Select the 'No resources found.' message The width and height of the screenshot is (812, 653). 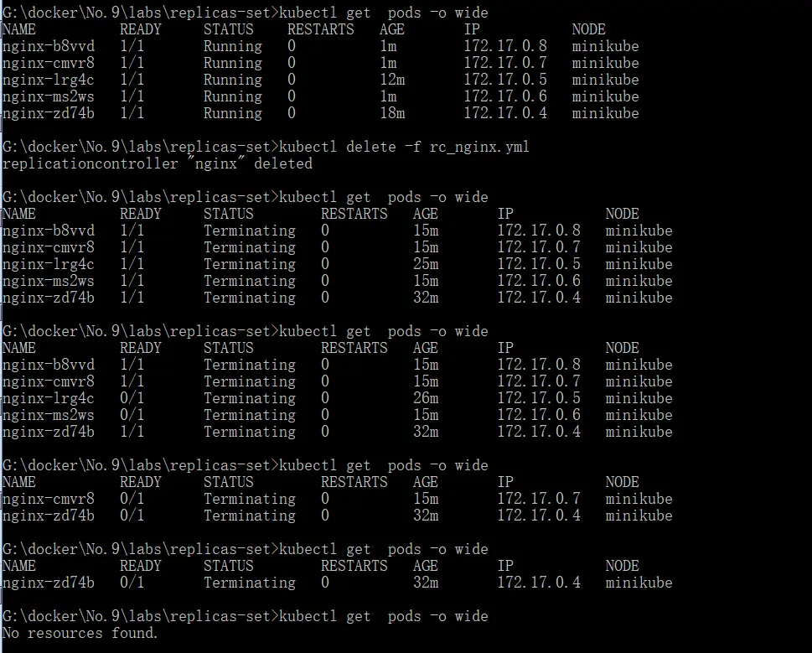[x=80, y=633]
